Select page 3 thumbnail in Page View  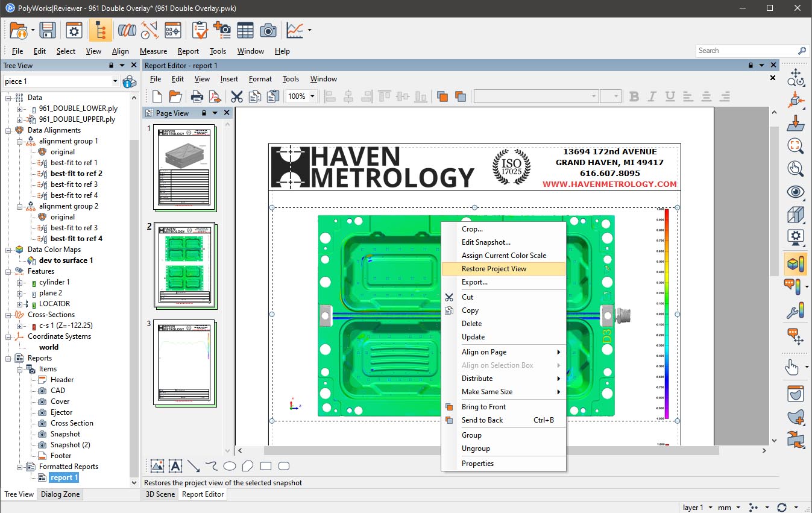[x=185, y=362]
